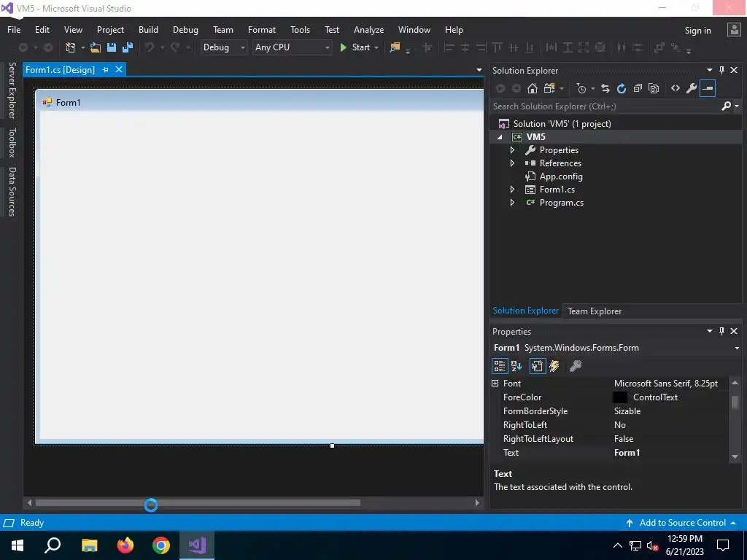
Task: Open Google Chrome from taskbar
Action: click(x=161, y=545)
